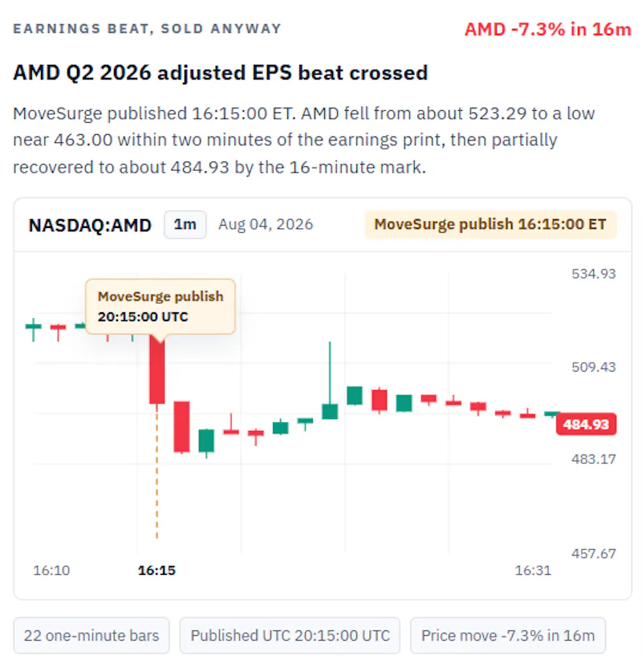Click the Aug 04, 2026 date label
Image resolution: width=642 pixels, height=672 pixels.
[266, 225]
